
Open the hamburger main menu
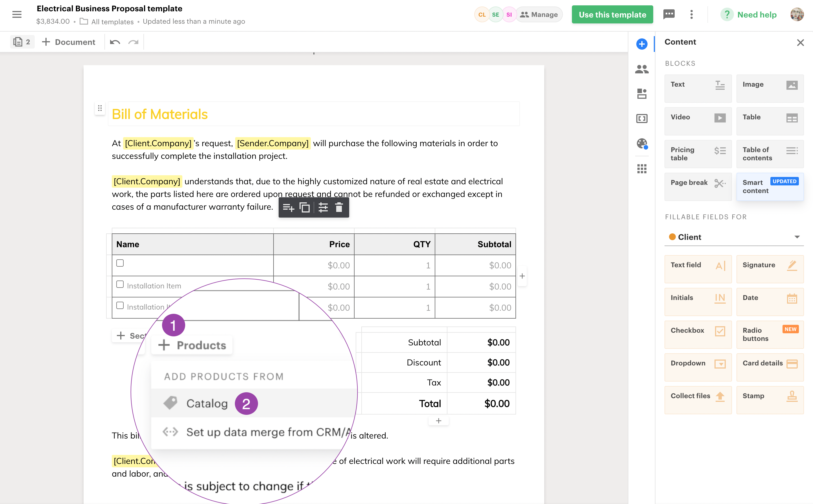point(17,14)
